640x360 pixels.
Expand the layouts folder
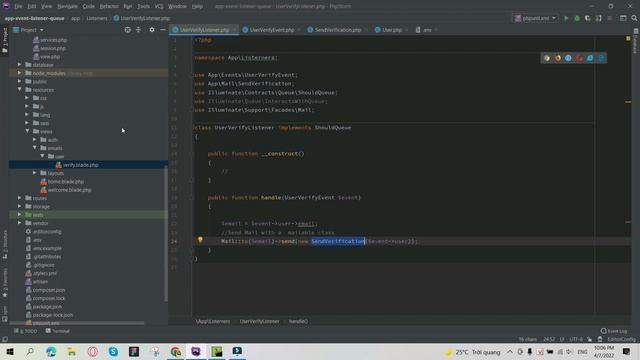35,173
